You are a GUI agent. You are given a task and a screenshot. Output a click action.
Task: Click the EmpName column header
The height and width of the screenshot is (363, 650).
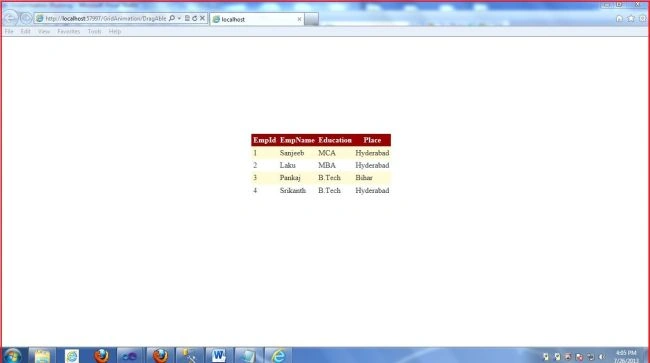click(x=297, y=140)
